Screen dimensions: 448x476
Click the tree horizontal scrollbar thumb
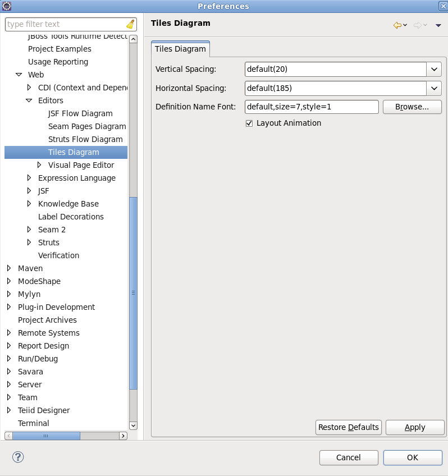46,436
